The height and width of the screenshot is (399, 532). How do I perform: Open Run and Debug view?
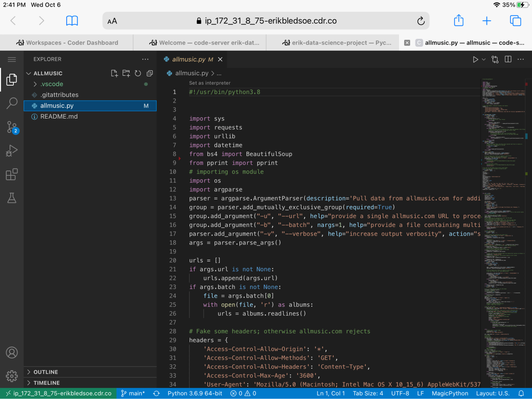[11, 151]
